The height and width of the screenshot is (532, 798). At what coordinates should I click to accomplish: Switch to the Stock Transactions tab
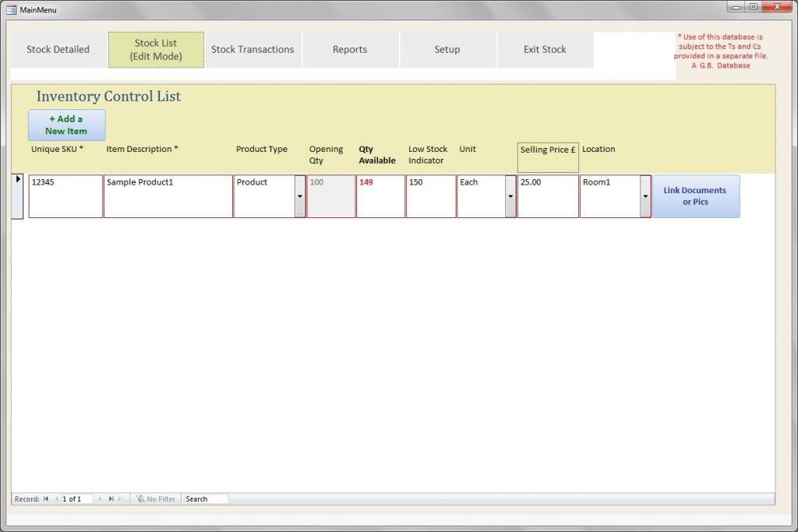point(252,48)
